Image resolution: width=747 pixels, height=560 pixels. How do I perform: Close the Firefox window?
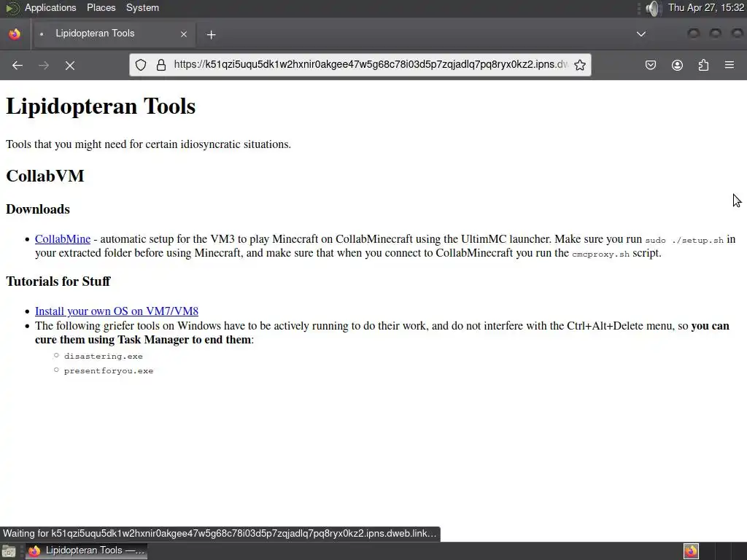tap(737, 34)
